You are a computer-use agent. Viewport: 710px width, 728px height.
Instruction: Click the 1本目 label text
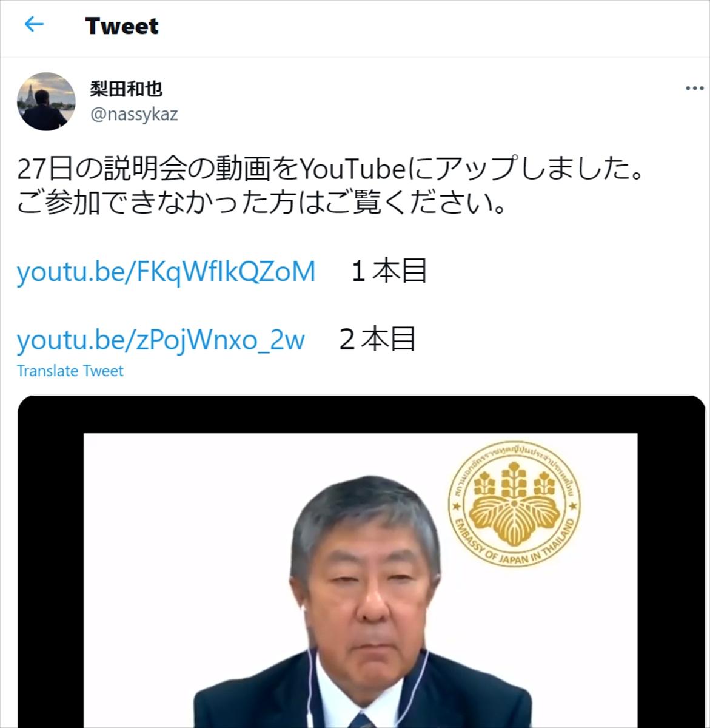pos(389,271)
